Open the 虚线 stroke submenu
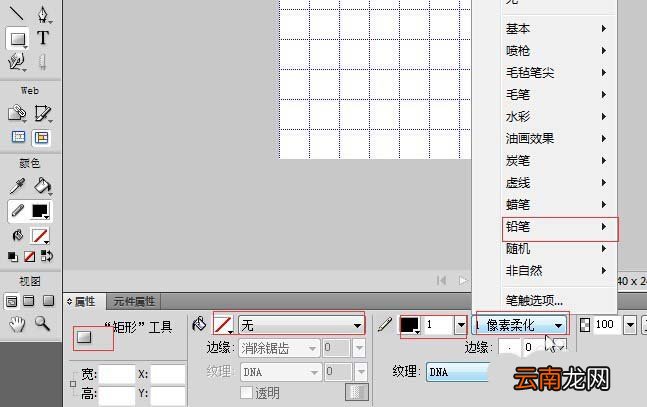The width and height of the screenshot is (647, 407). tap(559, 182)
